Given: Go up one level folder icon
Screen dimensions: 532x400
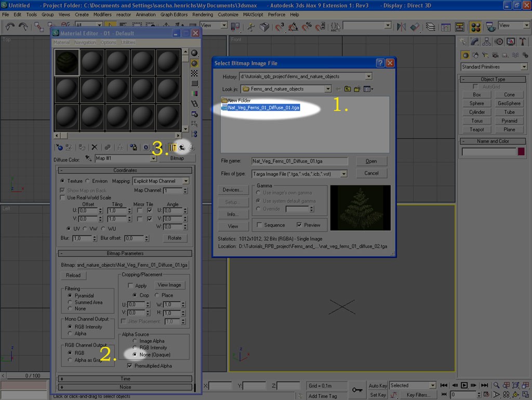Looking at the screenshot, I should (348, 89).
